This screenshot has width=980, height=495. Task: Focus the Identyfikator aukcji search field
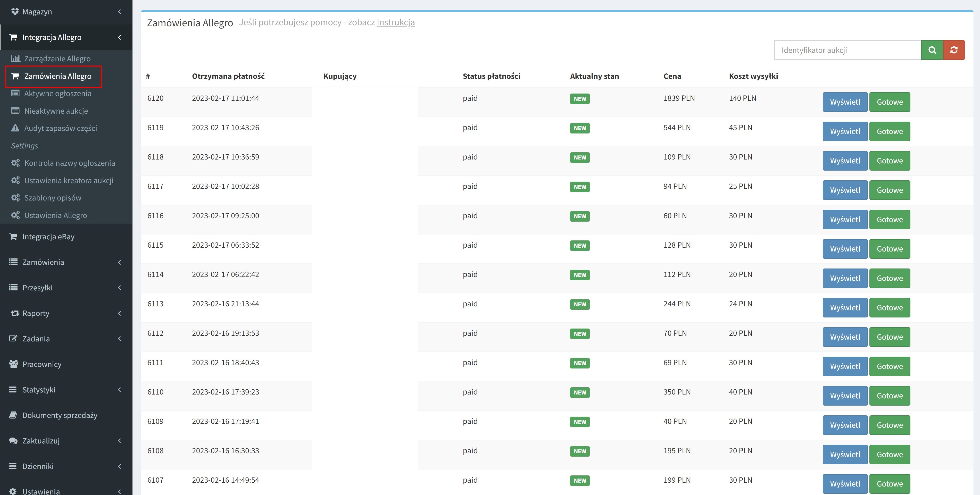pyautogui.click(x=847, y=50)
